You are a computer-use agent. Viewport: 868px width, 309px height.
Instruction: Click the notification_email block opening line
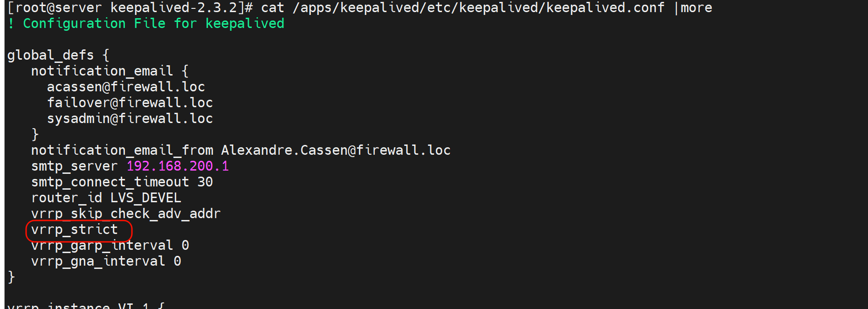click(110, 71)
